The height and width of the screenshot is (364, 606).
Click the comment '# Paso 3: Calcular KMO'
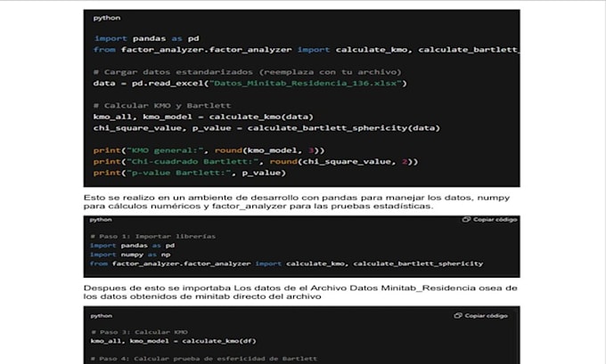click(139, 332)
